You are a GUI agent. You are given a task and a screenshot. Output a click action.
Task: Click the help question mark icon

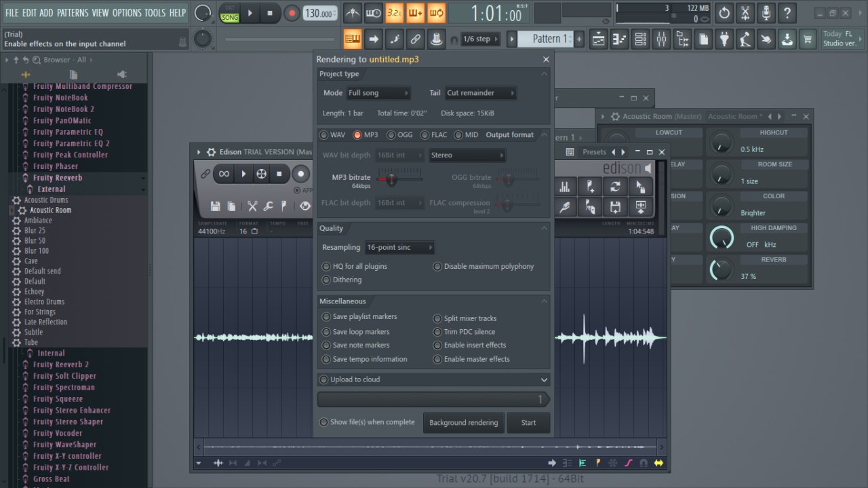[x=787, y=13]
